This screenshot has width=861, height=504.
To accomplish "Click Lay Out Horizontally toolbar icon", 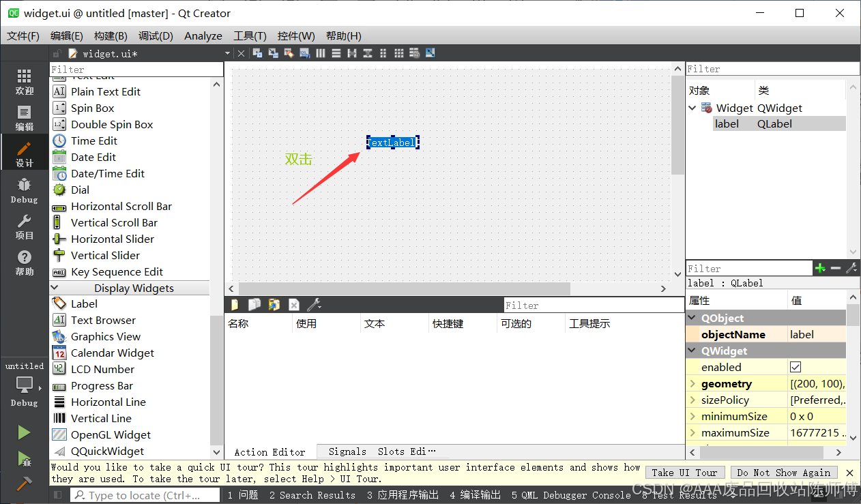I will 321,53.
